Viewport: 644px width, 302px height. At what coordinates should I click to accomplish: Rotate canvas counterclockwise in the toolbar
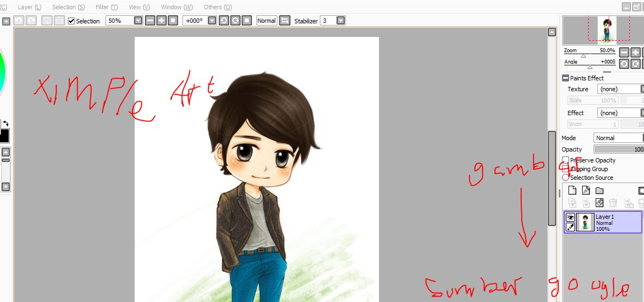[x=224, y=21]
